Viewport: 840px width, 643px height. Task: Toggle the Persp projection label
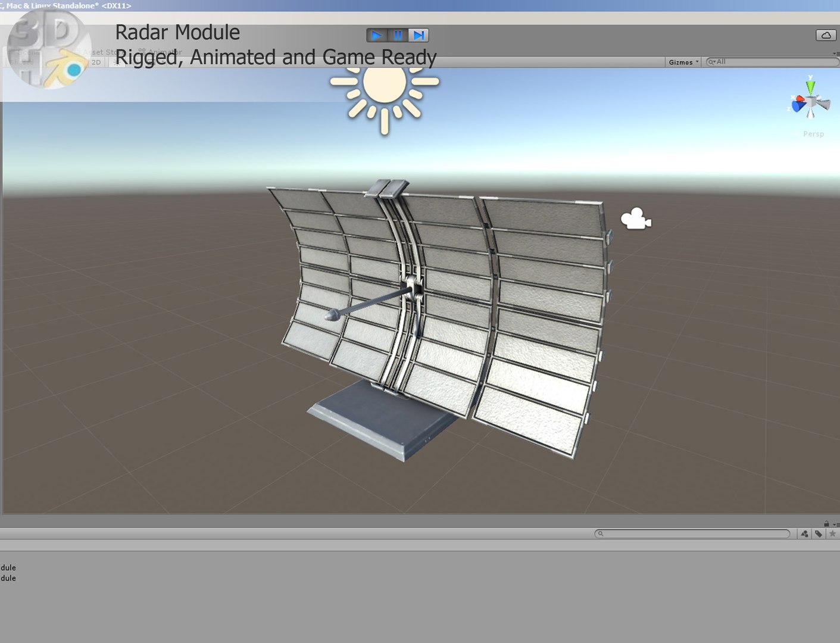coord(813,134)
